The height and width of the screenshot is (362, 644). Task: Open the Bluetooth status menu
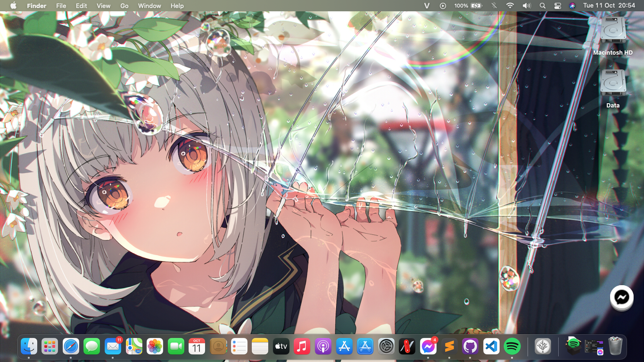494,6
